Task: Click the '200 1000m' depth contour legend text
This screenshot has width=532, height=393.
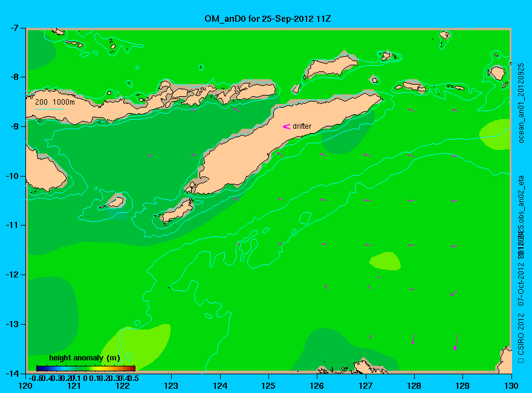Action: tap(55, 102)
